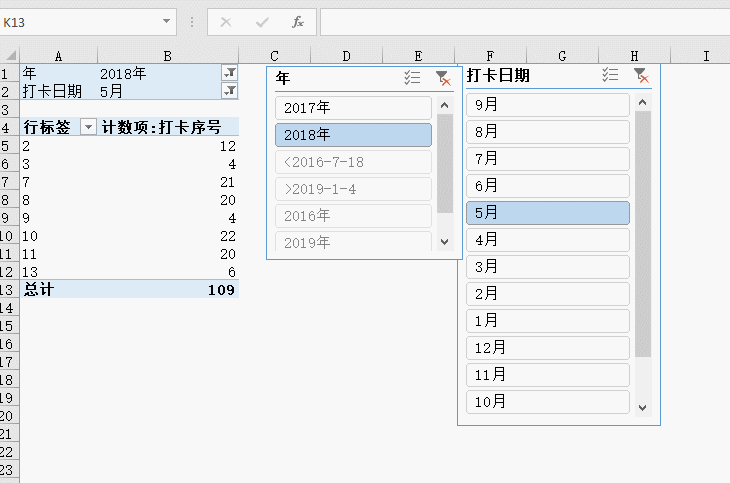Select 2019年 in the year slicer
Viewport: 730px width, 483px height.
tap(353, 242)
